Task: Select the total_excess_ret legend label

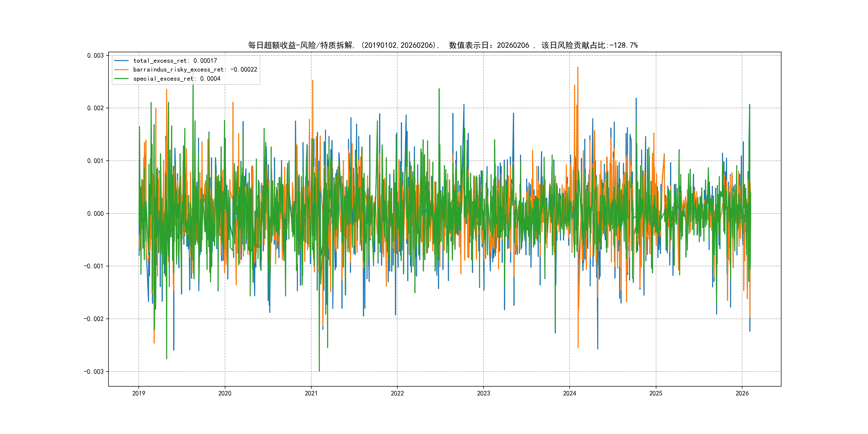Action: 175,61
